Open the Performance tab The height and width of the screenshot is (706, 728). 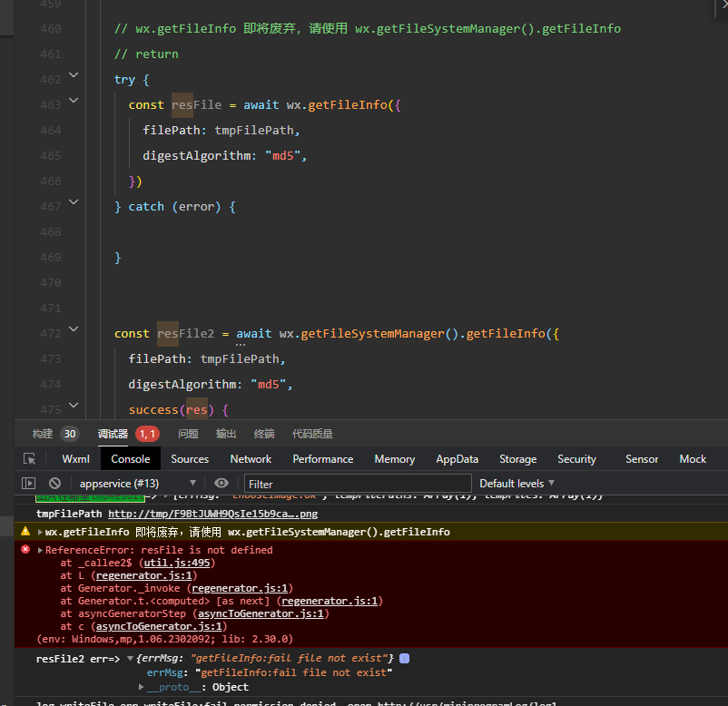tap(322, 459)
